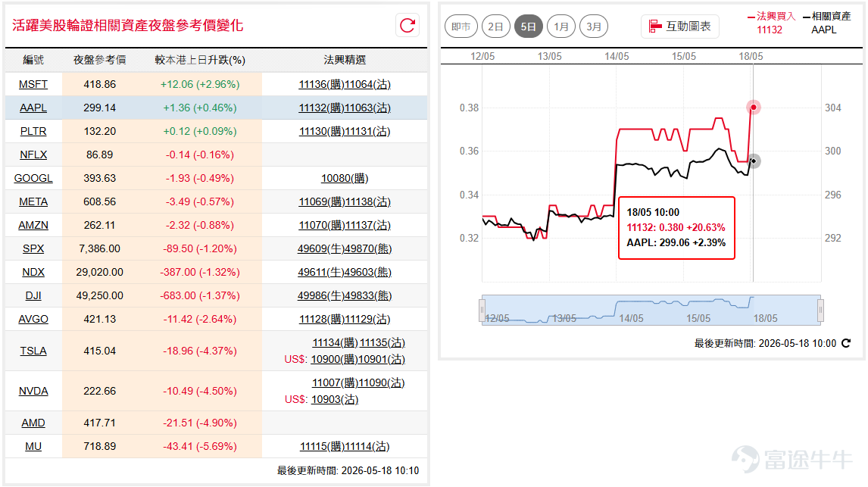Open warrant 11128(購) for AVGO
The height and width of the screenshot is (487, 868).
(321, 320)
